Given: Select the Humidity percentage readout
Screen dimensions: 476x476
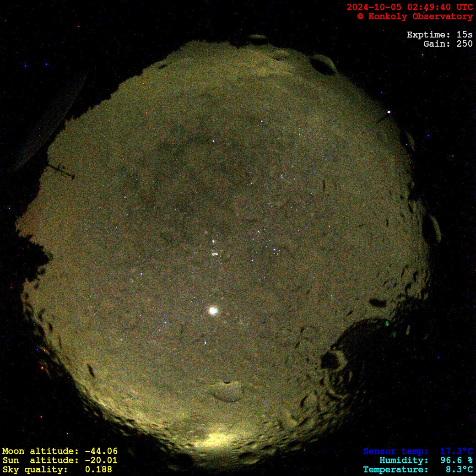Looking at the screenshot, I should [426, 460].
